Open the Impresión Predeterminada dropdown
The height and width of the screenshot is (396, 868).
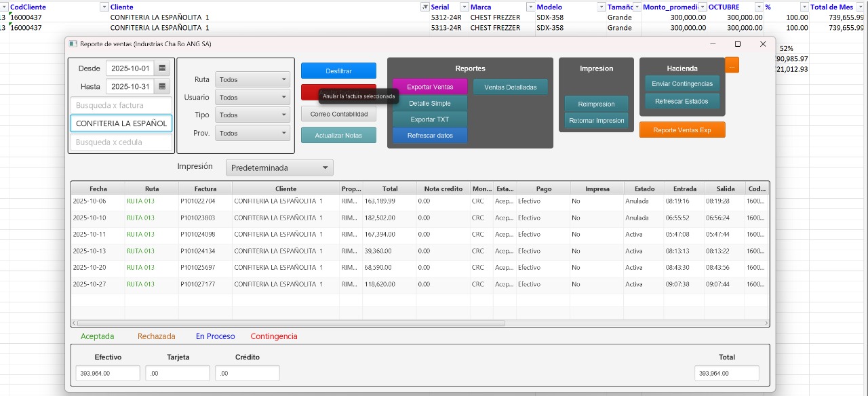pyautogui.click(x=281, y=167)
